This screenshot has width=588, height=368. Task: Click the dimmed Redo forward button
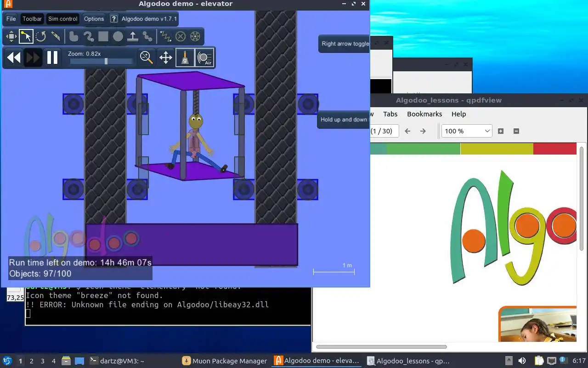coord(33,57)
